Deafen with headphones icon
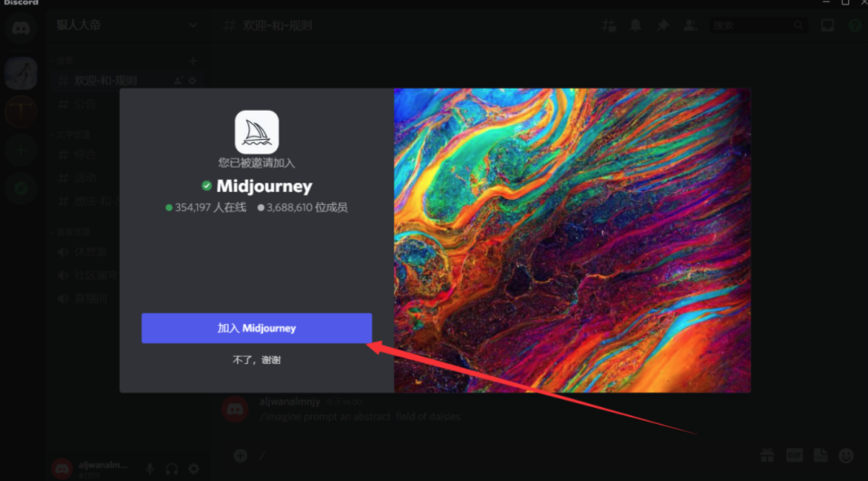Screen dimensions: 868x481 click(x=172, y=469)
